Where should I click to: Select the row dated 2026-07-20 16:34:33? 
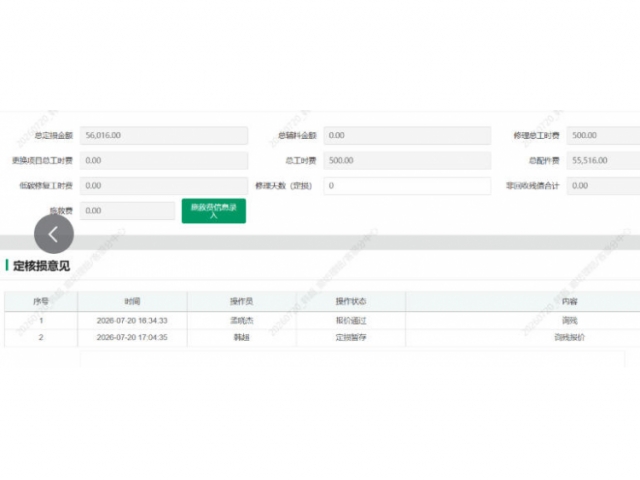322,320
